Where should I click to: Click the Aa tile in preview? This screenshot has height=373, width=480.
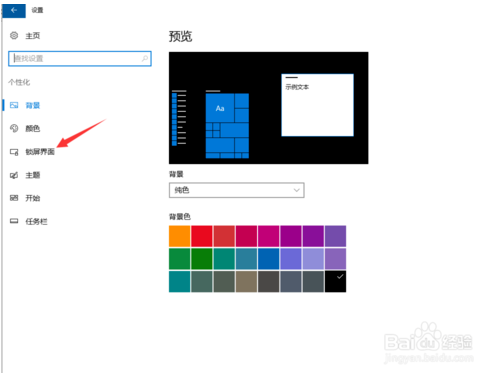(x=220, y=108)
